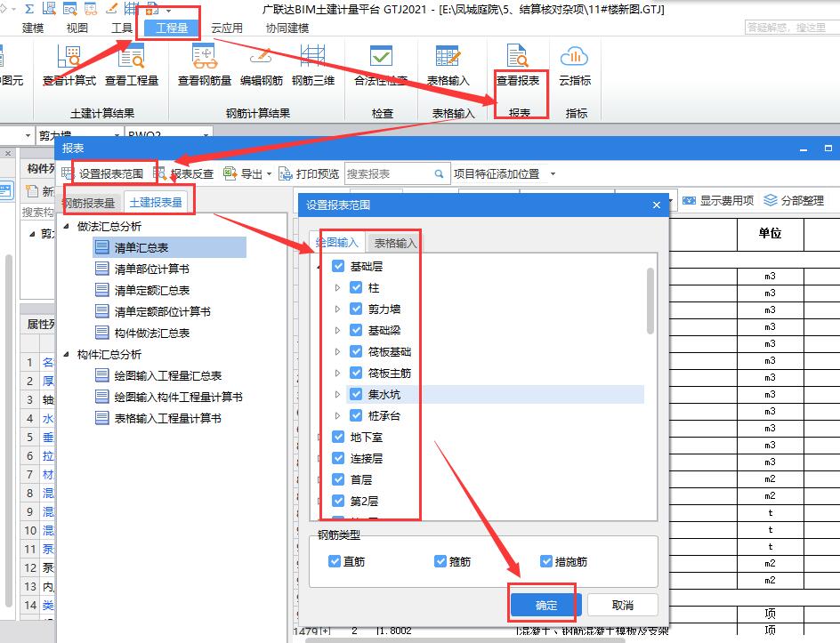Expand the 桩承台 tree node

pos(337,415)
